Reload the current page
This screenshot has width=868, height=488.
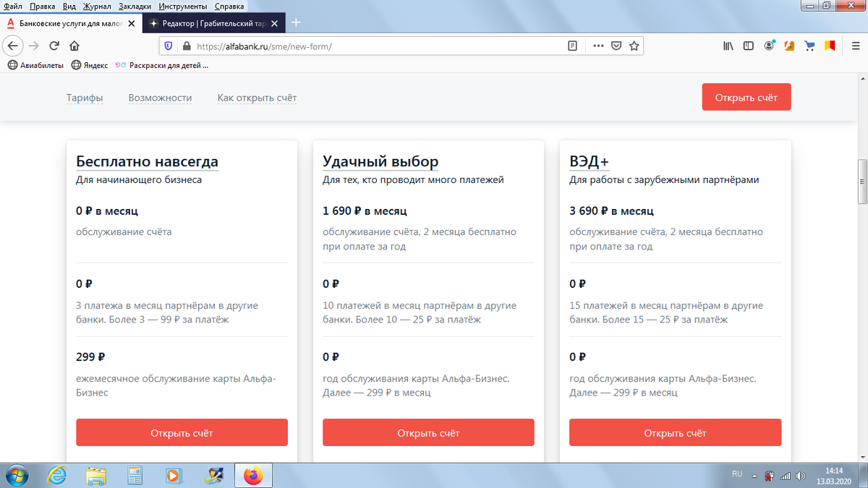[54, 46]
